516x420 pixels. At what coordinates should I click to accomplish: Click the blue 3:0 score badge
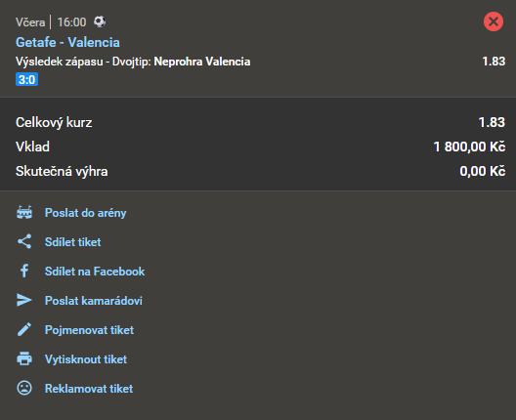click(x=27, y=79)
